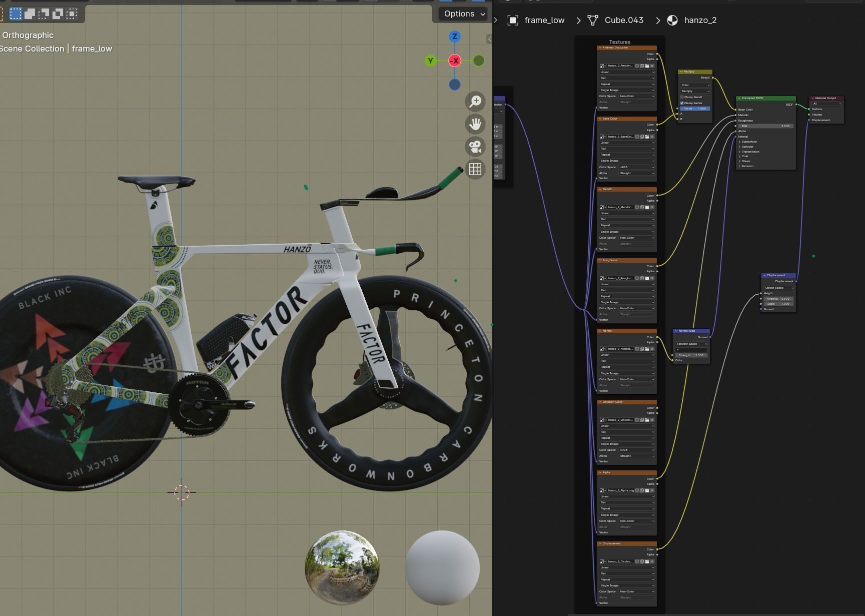Expand Coat panel in Principled BSDF
The width and height of the screenshot is (865, 616).
coord(740,156)
